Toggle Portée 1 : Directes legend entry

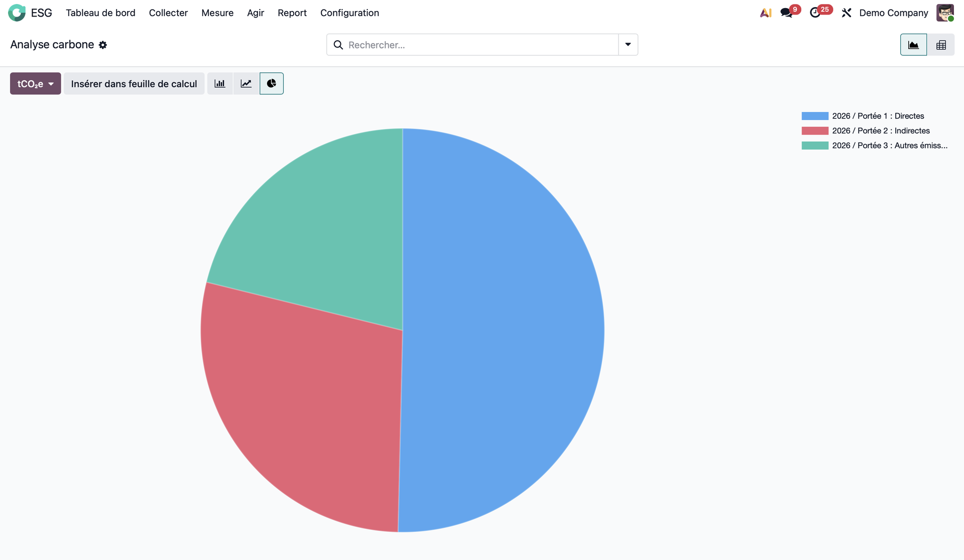878,116
